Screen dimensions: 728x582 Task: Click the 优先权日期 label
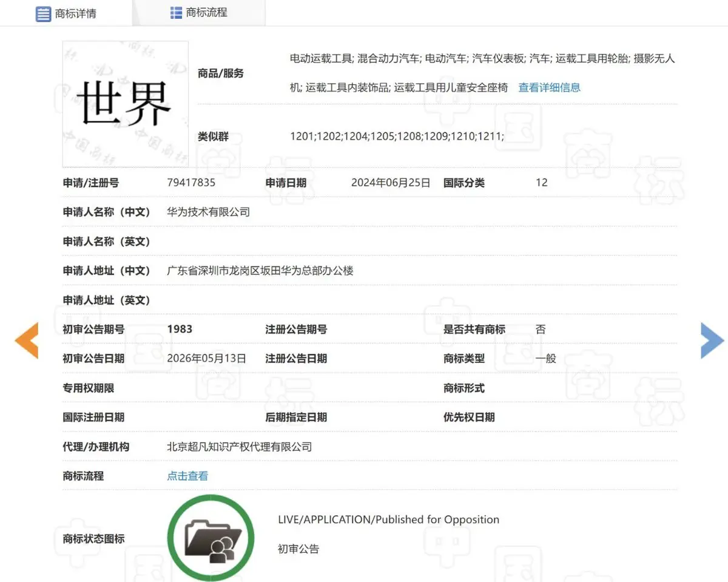469,418
